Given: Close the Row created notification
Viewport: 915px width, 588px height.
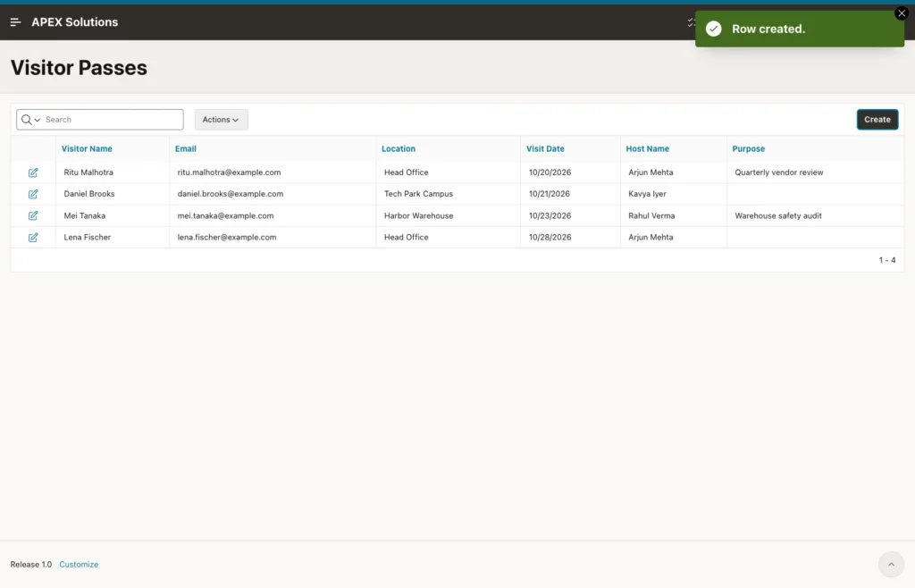Looking at the screenshot, I should point(902,13).
